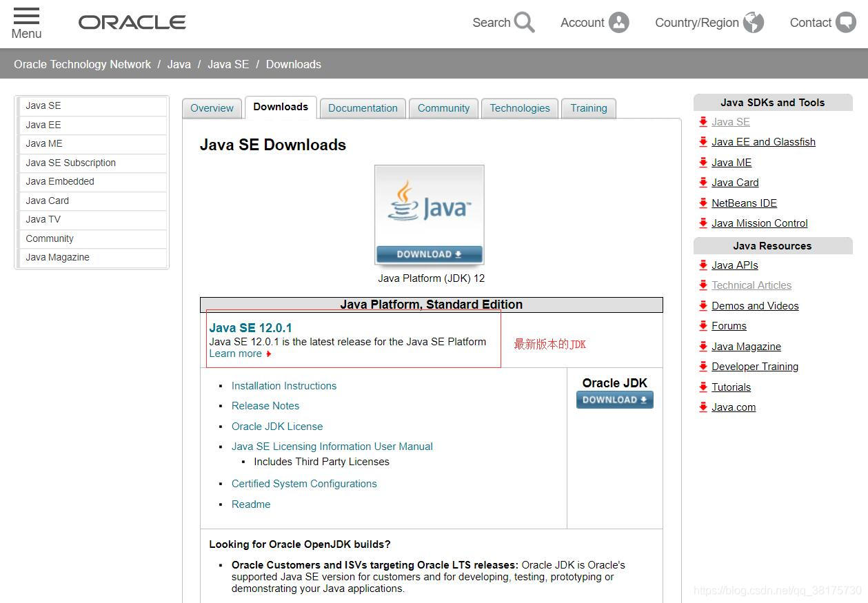
Task: Open Java SE Licensing Information User Manual
Action: tap(332, 447)
